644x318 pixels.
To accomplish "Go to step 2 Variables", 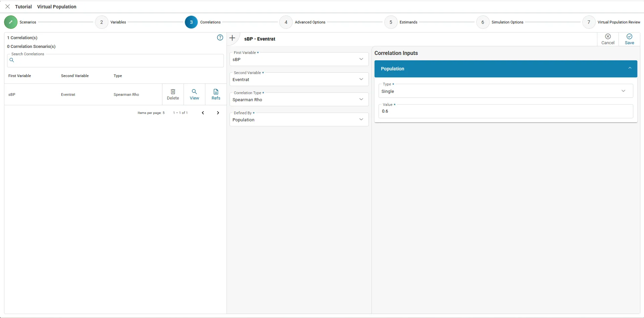I will pos(102,22).
